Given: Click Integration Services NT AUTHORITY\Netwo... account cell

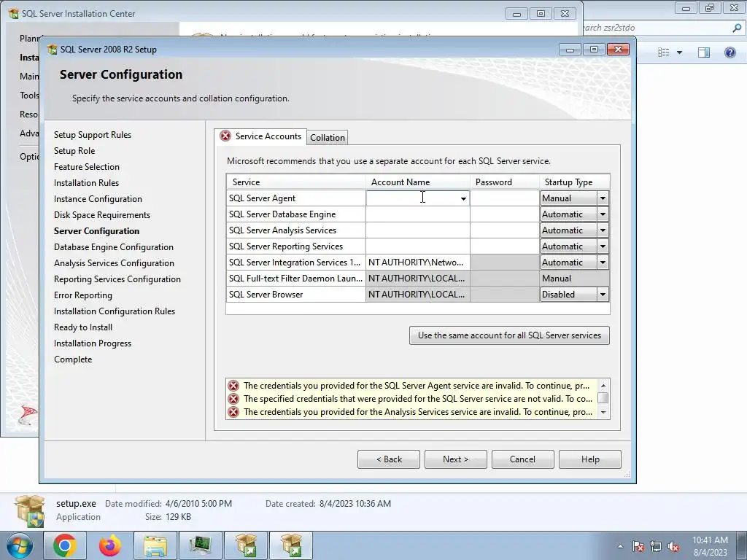Looking at the screenshot, I should [x=418, y=262].
